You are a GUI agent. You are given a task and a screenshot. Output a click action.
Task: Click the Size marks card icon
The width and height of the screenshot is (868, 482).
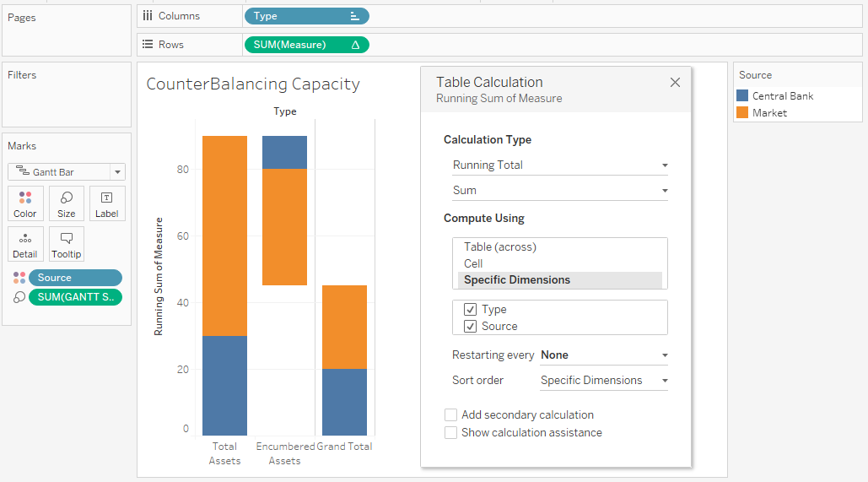(66, 203)
